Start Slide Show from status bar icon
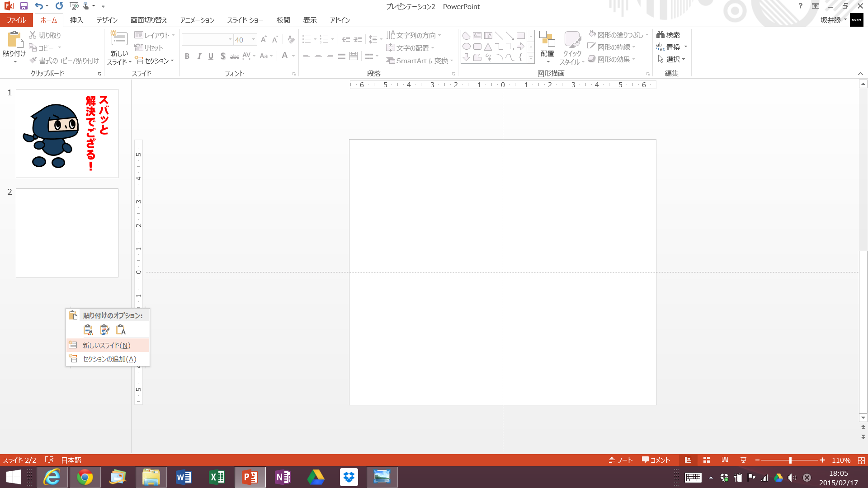 [743, 460]
